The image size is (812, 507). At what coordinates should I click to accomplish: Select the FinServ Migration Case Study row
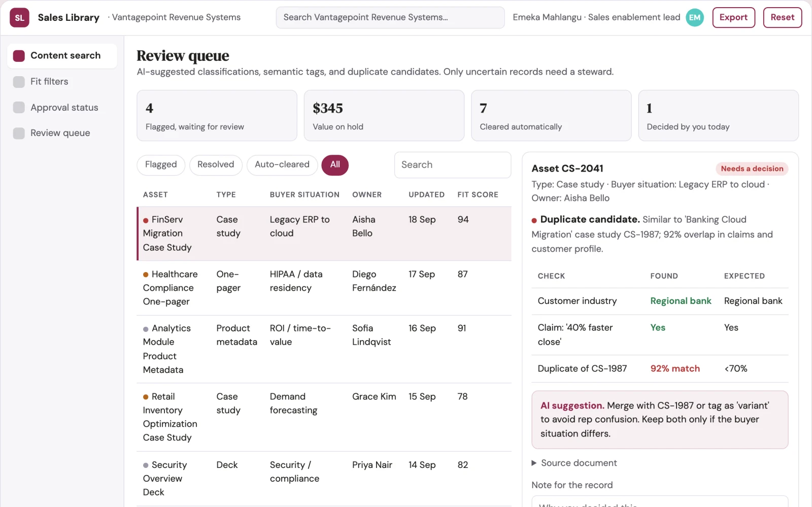[324, 233]
